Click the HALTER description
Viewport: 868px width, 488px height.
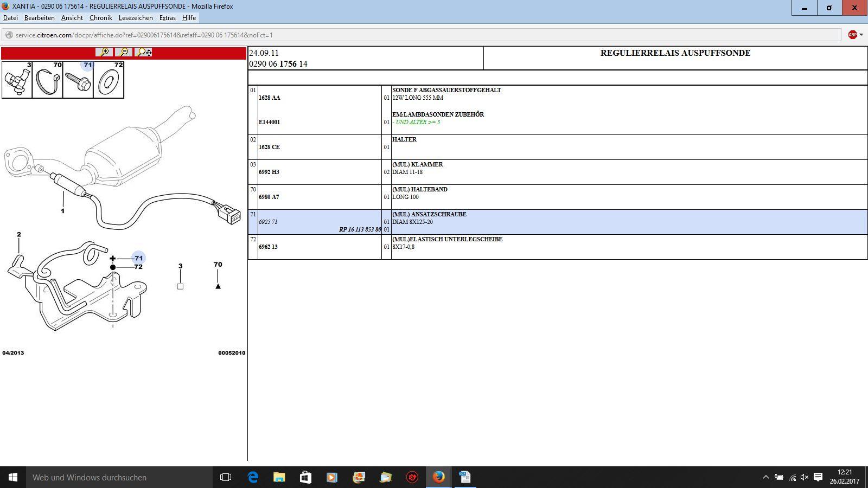click(x=404, y=139)
